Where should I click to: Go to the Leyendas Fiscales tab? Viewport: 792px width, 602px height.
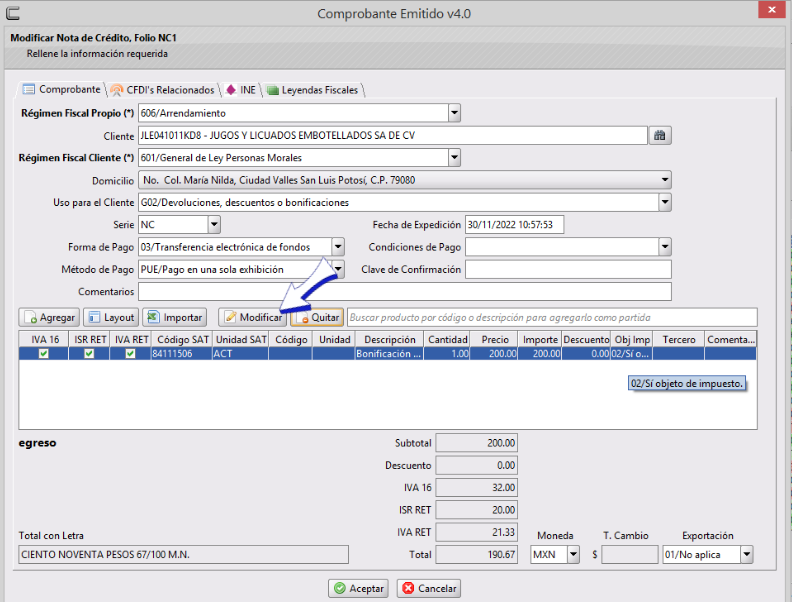[x=313, y=90]
